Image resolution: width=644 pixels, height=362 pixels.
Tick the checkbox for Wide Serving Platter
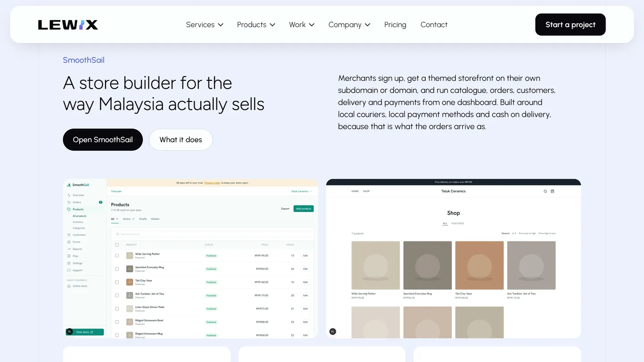pos(117,256)
